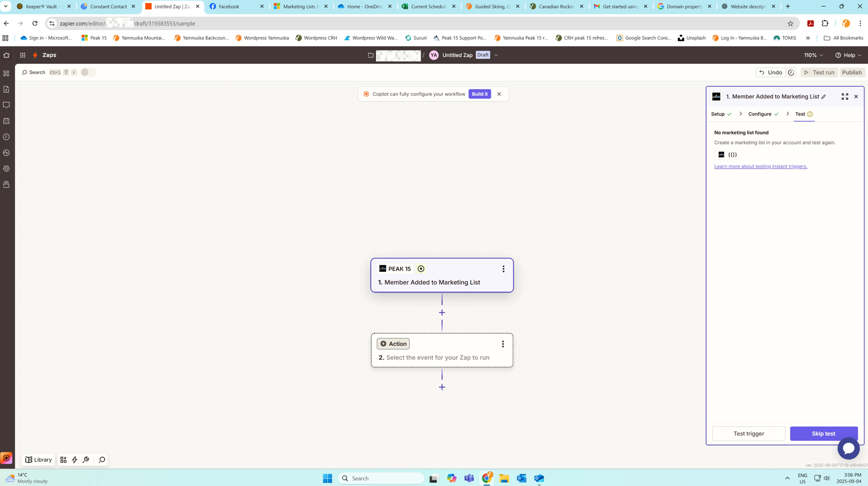Rename step using the pencil icon
The width and height of the screenshot is (868, 486).
tap(824, 97)
